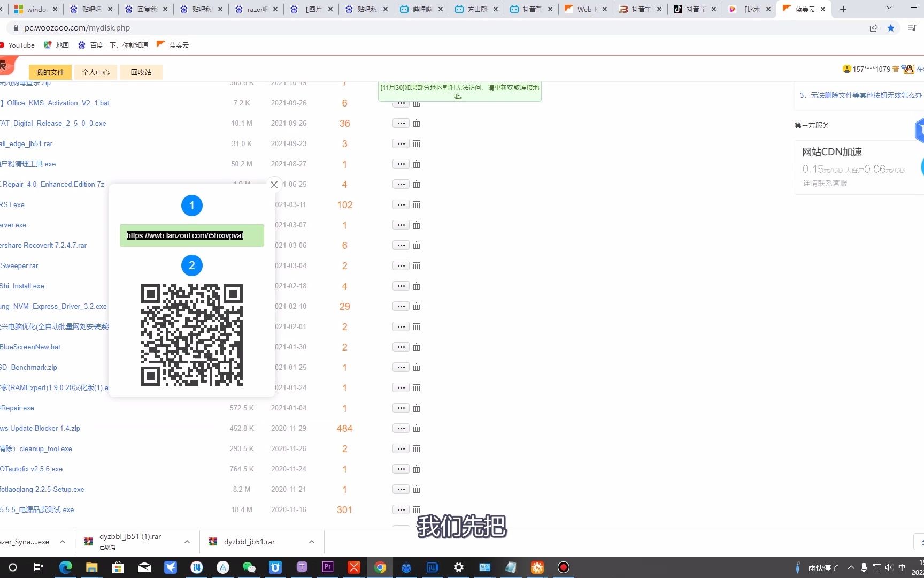This screenshot has height=578, width=924.
Task: Click the share page icon in address bar
Action: tap(874, 28)
